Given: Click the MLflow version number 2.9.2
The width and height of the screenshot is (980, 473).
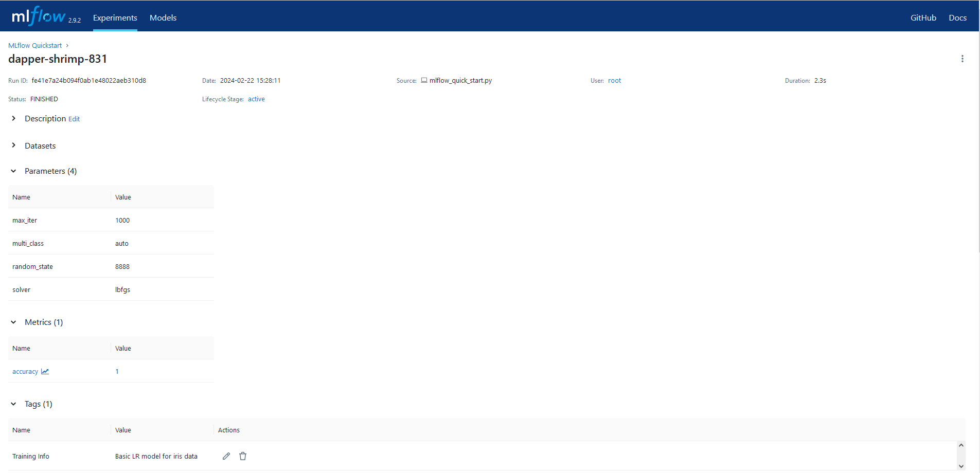Looking at the screenshot, I should coord(75,21).
